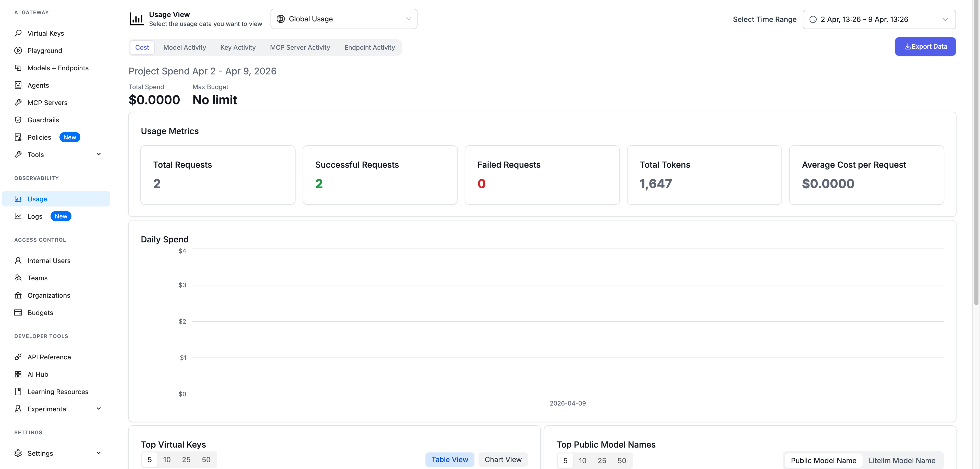Viewport: 980px width, 469px height.
Task: Click the Playground play icon
Action: click(18, 50)
